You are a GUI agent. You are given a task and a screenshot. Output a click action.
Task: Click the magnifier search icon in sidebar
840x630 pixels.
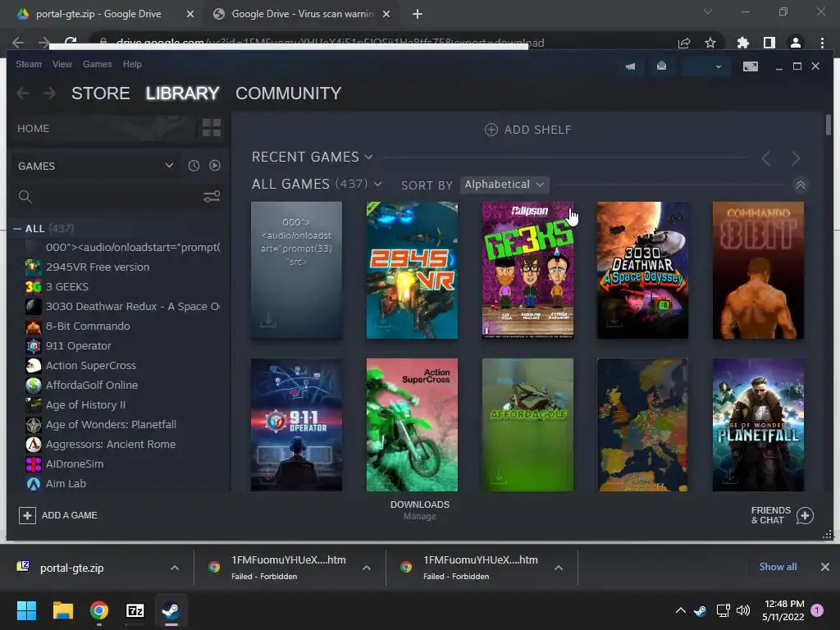pyautogui.click(x=25, y=197)
